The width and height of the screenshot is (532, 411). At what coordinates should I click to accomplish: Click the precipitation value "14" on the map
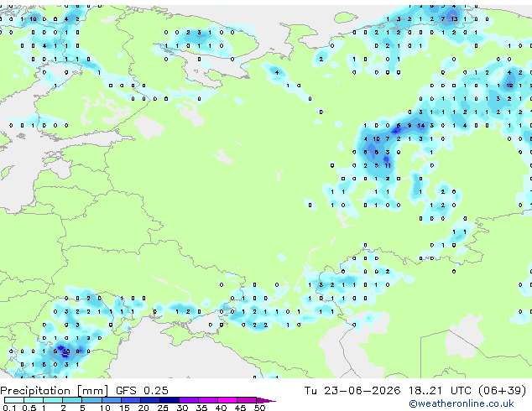point(420,126)
